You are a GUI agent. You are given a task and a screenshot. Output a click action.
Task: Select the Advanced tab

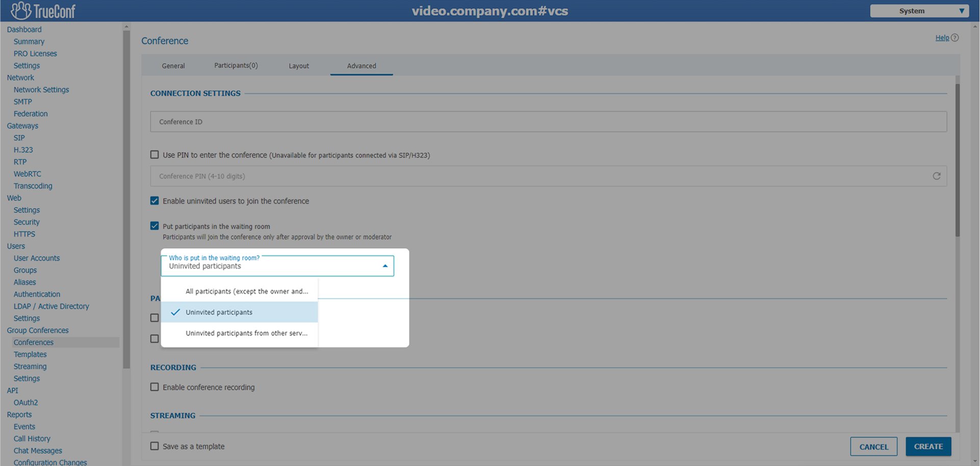tap(362, 66)
